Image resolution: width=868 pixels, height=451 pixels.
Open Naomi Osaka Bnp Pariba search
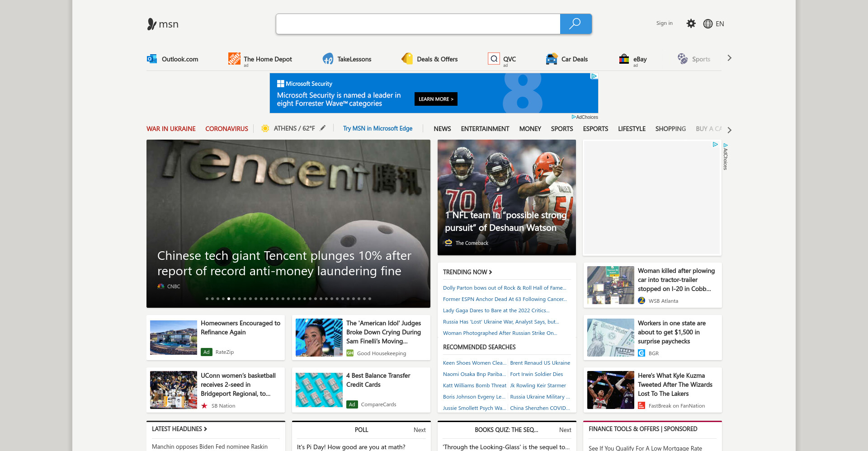coord(474,374)
